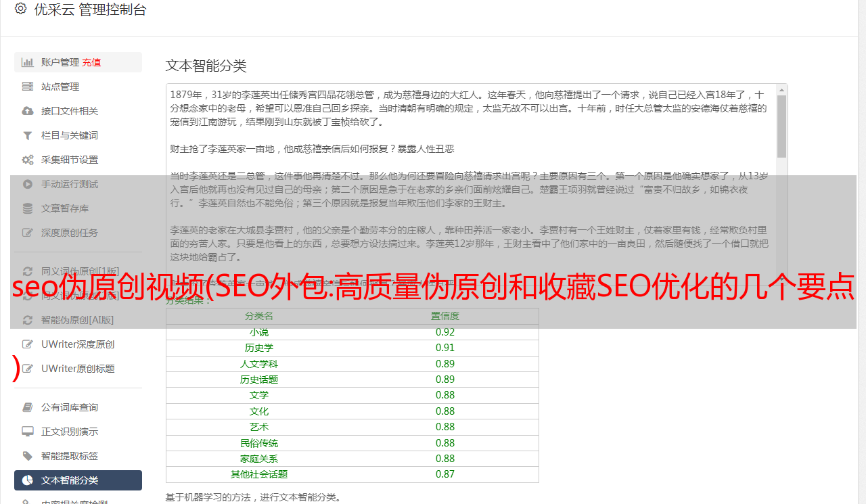
Task: Open UWriter深度原创 menu item
Action: (77, 344)
